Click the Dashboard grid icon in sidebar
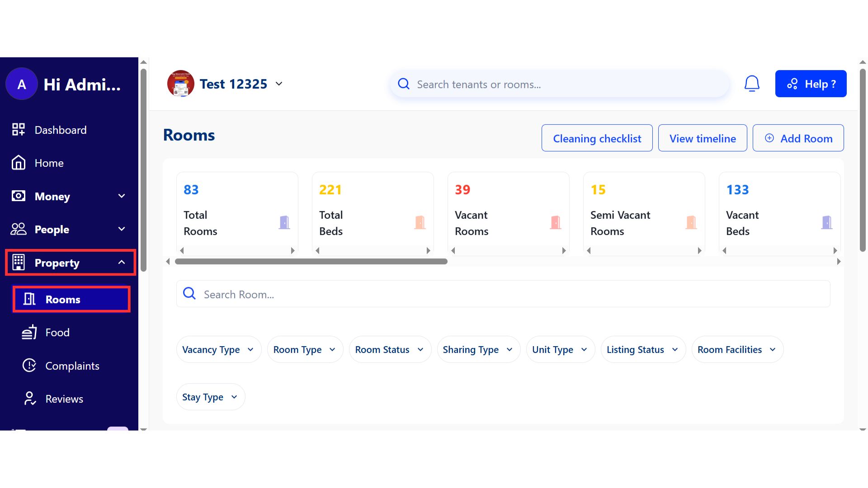Screen dimensions: 868x488 tap(19, 130)
